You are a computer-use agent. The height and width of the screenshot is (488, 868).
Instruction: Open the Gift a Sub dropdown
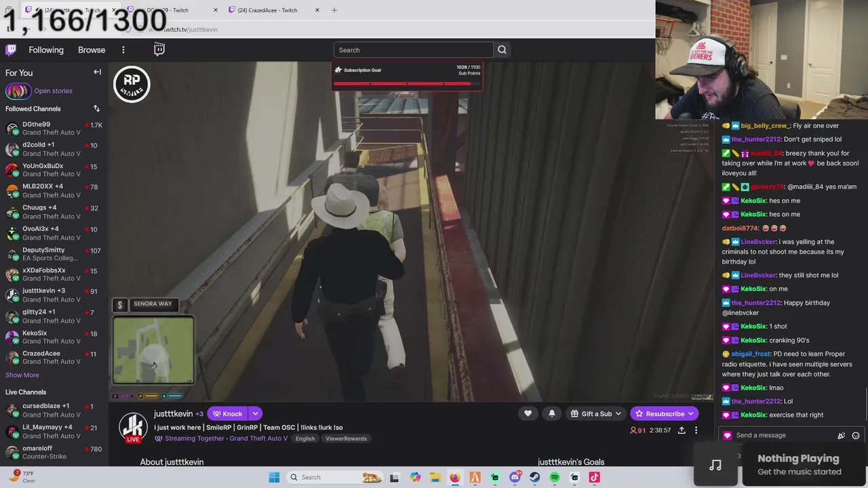596,413
